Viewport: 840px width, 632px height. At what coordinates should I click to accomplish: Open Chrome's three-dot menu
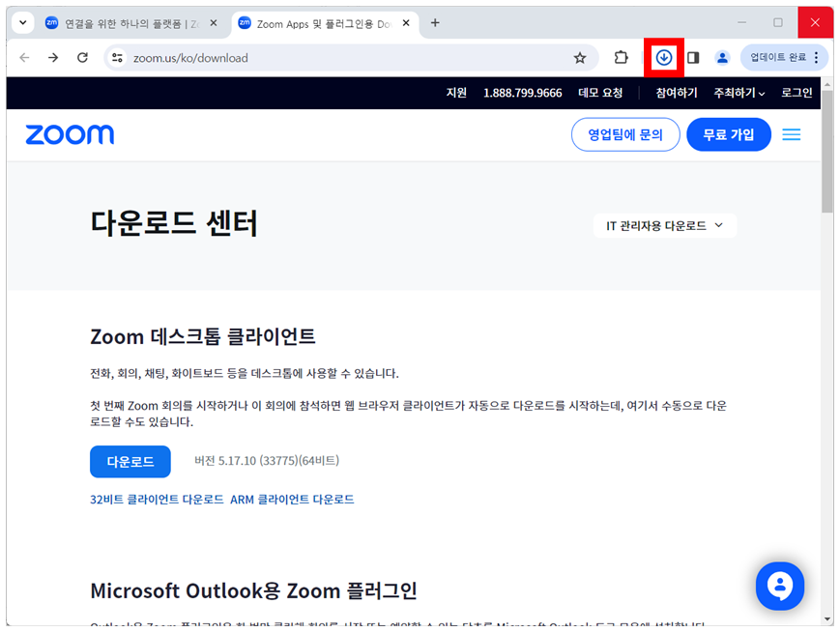[x=817, y=57]
